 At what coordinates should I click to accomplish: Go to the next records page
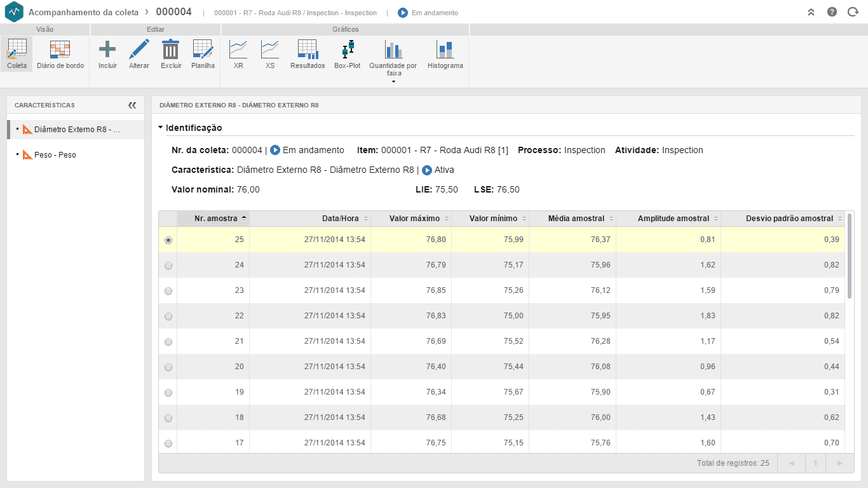click(840, 463)
